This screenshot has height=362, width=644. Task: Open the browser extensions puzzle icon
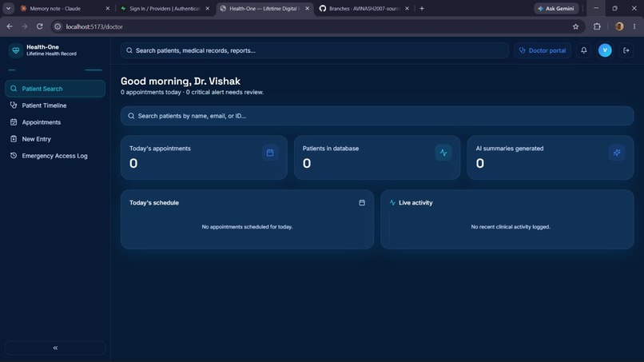(597, 26)
